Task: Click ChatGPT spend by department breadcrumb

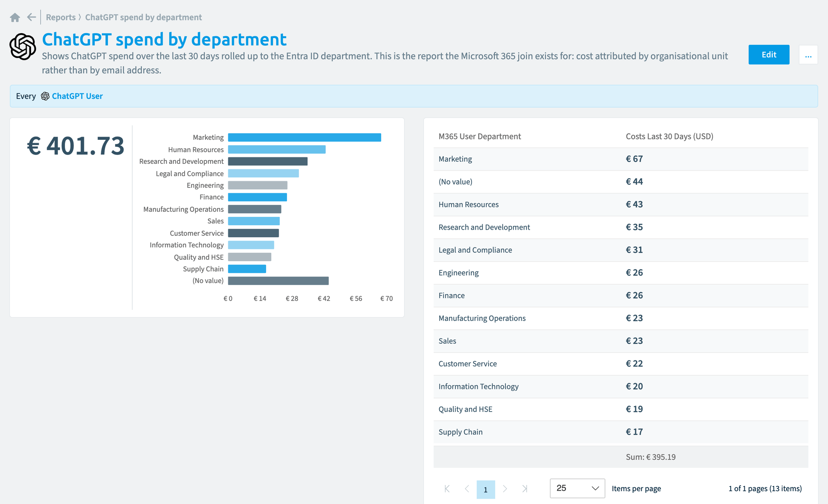Action: 143,17
